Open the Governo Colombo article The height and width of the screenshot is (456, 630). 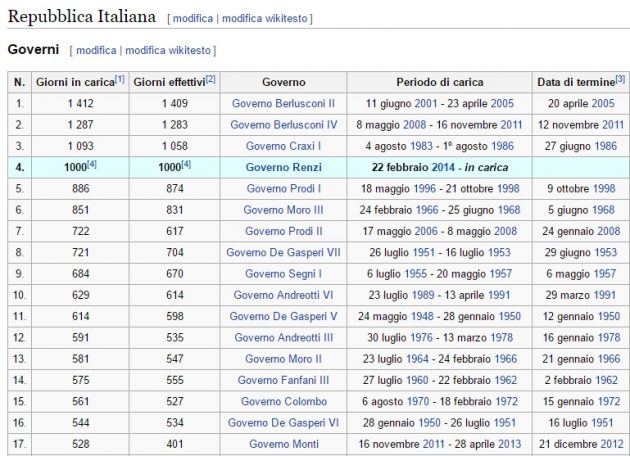283,401
